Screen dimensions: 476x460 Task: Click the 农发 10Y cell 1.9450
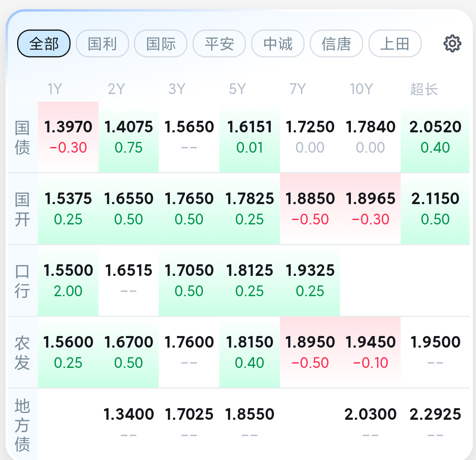[370, 352]
